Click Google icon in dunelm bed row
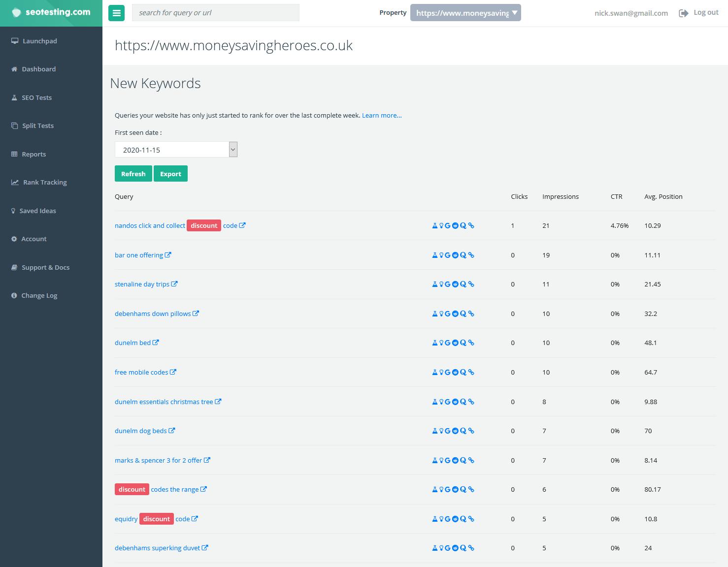Image resolution: width=728 pixels, height=567 pixels. tap(448, 343)
